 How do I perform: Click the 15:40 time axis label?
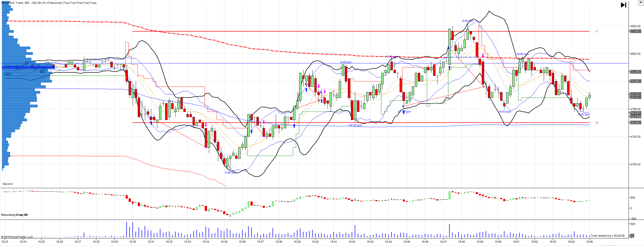point(315,242)
